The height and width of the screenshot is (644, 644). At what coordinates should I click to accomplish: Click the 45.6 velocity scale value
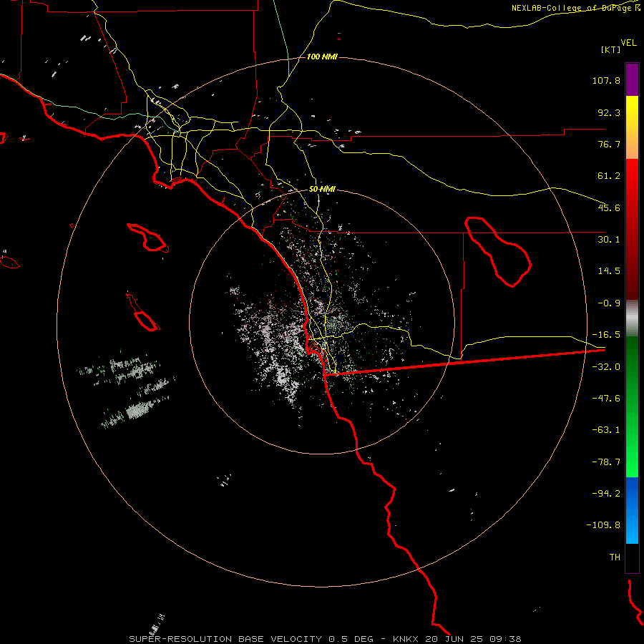tap(609, 208)
